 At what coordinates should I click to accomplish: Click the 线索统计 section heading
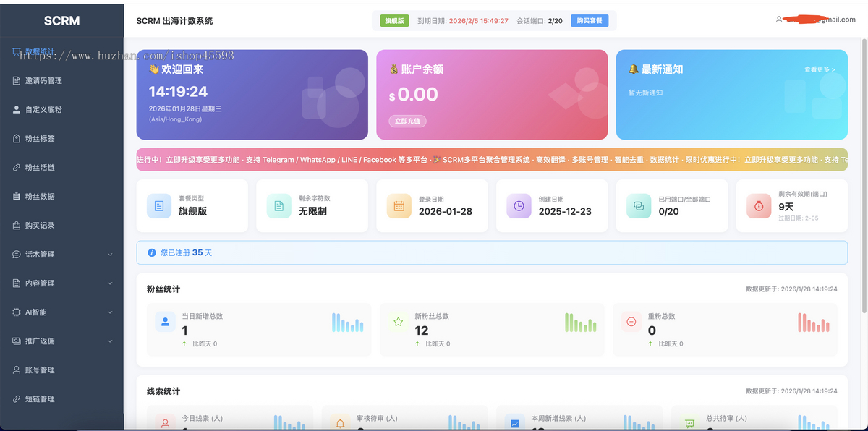click(163, 391)
